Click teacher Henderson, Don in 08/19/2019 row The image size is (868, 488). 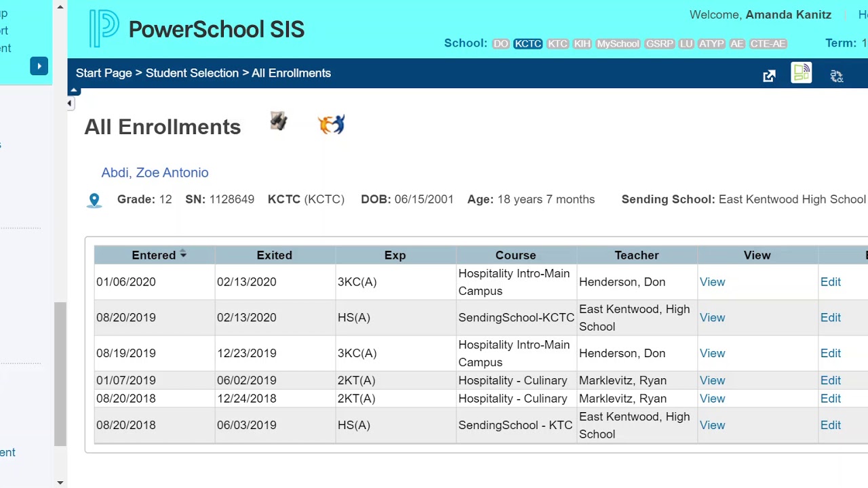click(622, 353)
